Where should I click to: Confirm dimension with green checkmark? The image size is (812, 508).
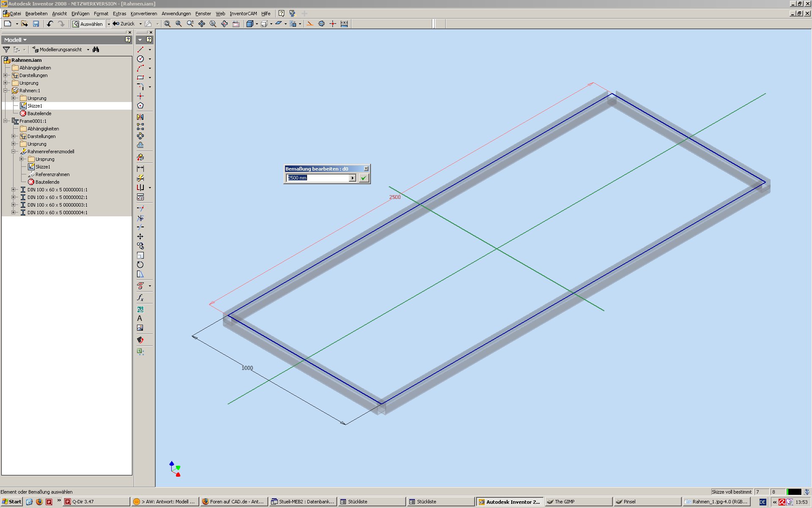click(x=363, y=178)
